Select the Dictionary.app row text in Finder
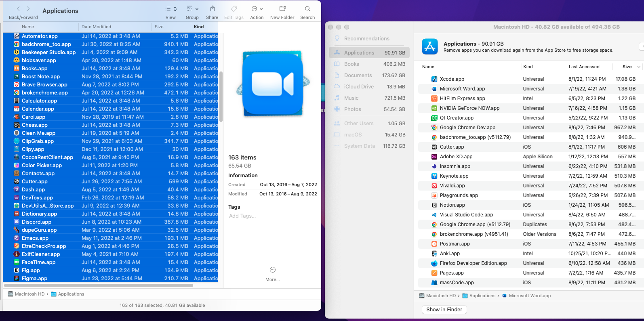The width and height of the screenshot is (644, 321). [x=39, y=214]
